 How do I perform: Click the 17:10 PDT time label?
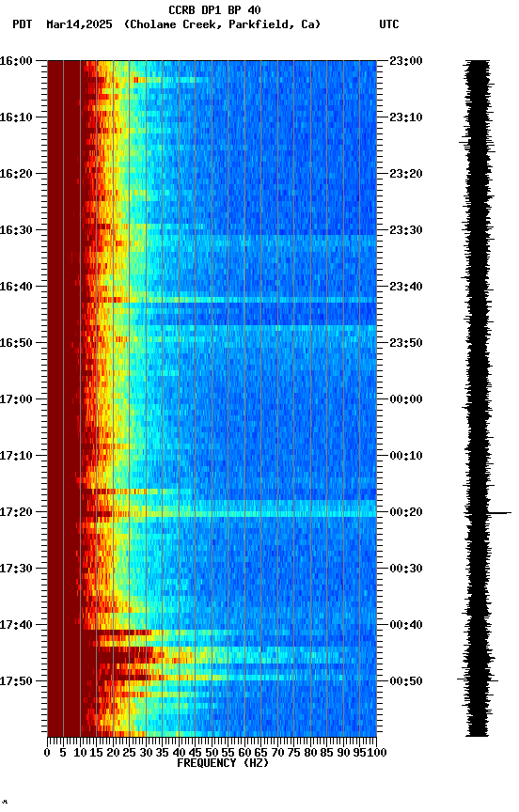pos(16,456)
